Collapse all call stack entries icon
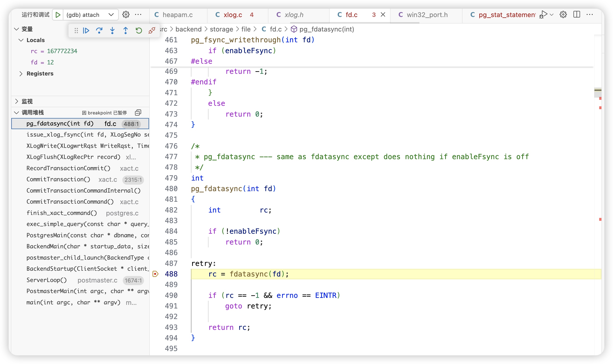 pos(138,113)
